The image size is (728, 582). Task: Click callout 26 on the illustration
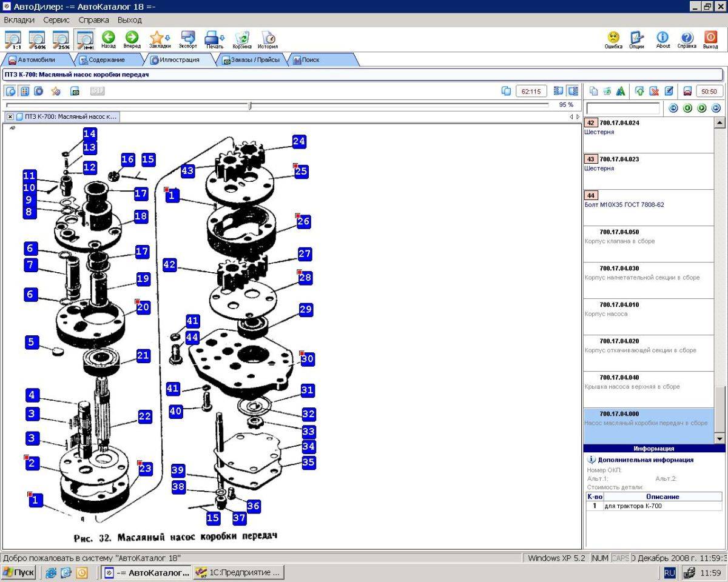click(x=303, y=221)
